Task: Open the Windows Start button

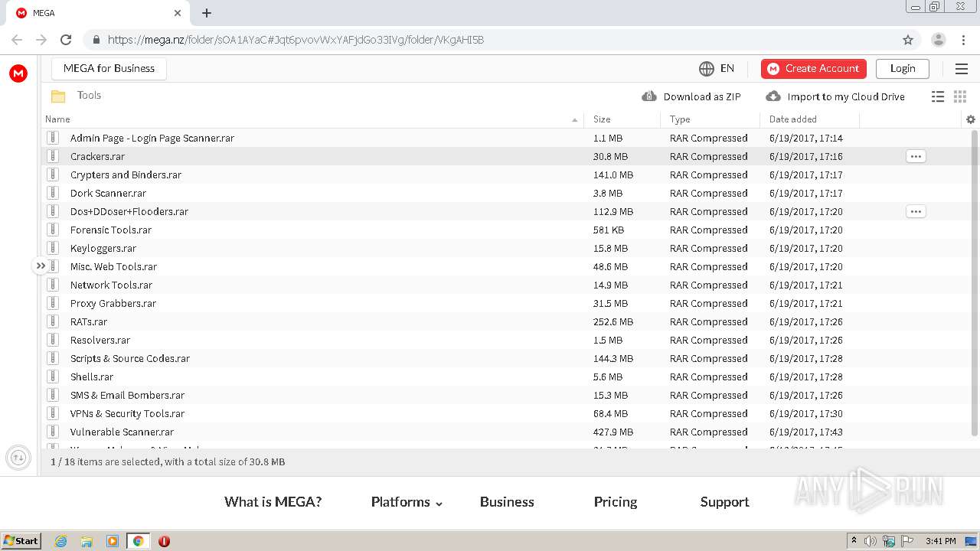Action: [x=21, y=541]
